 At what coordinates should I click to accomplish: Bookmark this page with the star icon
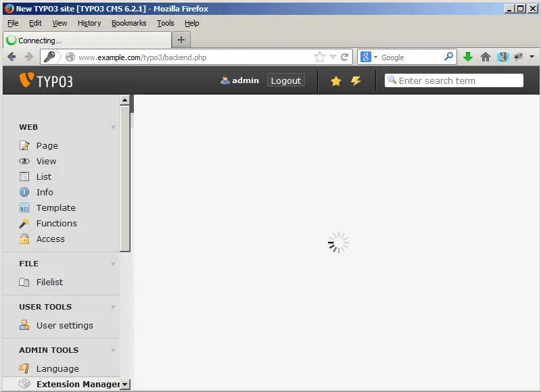coord(320,57)
